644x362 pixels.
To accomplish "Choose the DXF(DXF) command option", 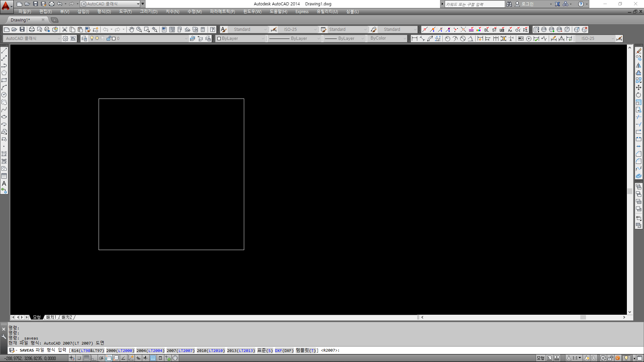I will (x=284, y=350).
